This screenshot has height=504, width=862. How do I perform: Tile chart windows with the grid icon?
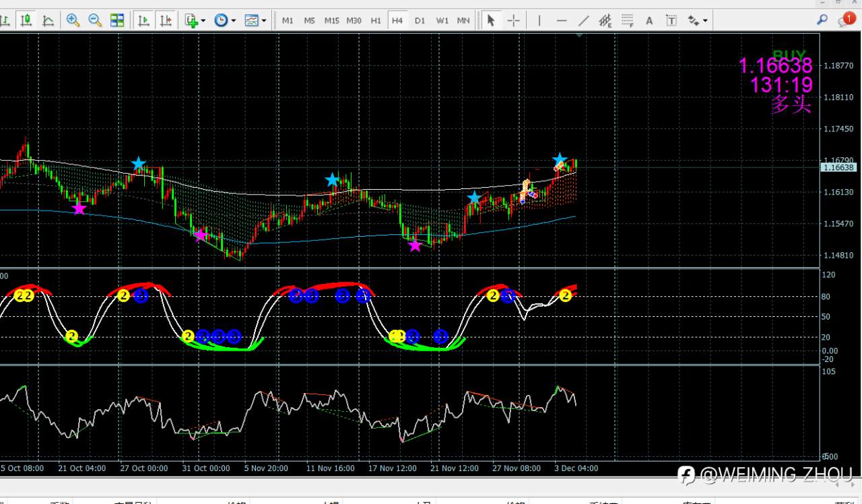(x=117, y=20)
